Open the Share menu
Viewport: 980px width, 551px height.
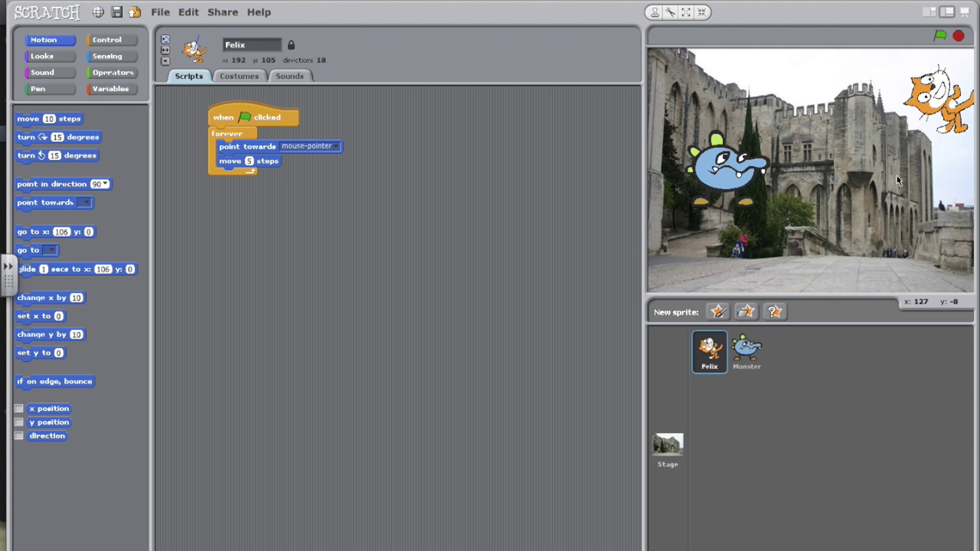223,12
